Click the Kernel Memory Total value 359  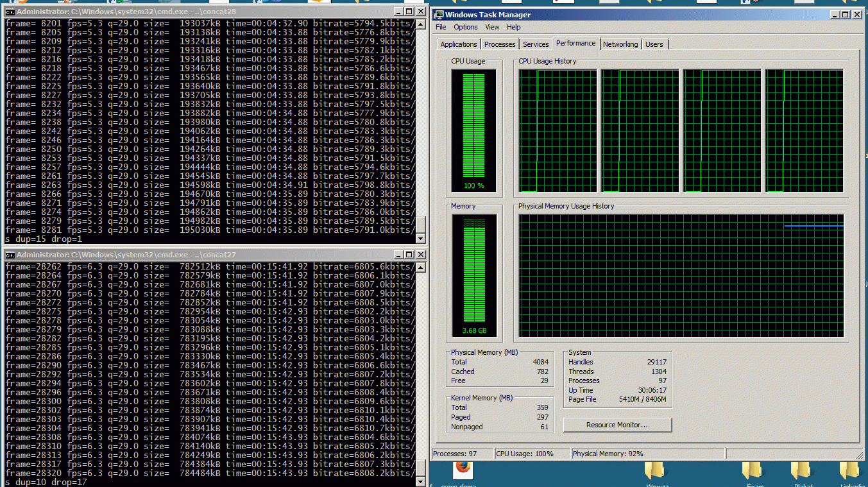(543, 407)
